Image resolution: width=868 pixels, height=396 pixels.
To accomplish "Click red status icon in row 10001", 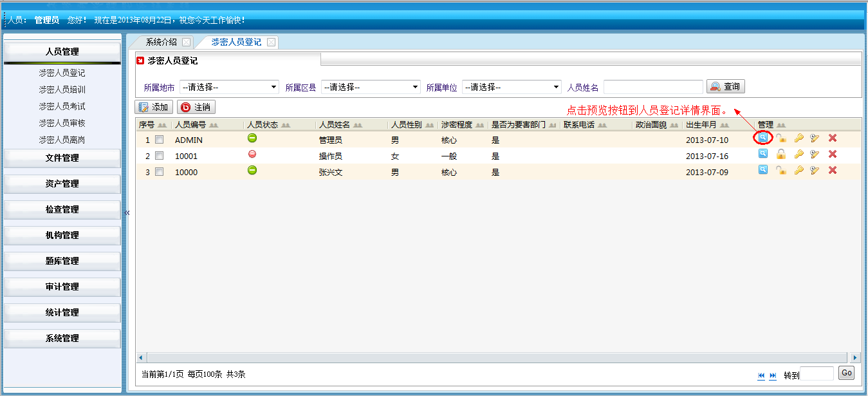I will (252, 154).
